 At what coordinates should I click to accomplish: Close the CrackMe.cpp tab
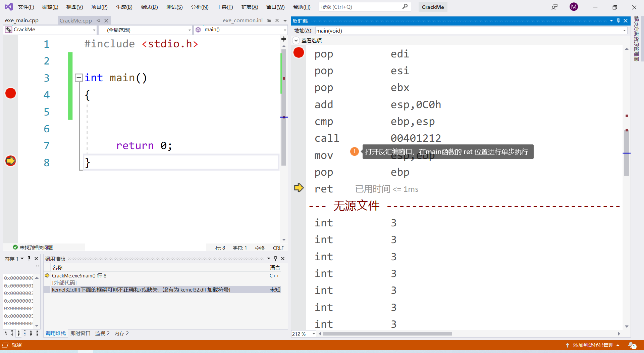coord(106,20)
